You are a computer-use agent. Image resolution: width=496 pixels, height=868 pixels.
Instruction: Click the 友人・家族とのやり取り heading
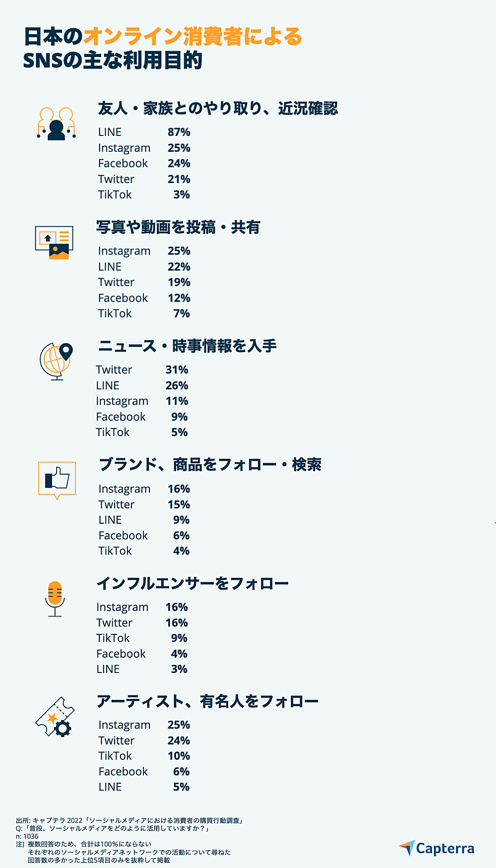(217, 108)
